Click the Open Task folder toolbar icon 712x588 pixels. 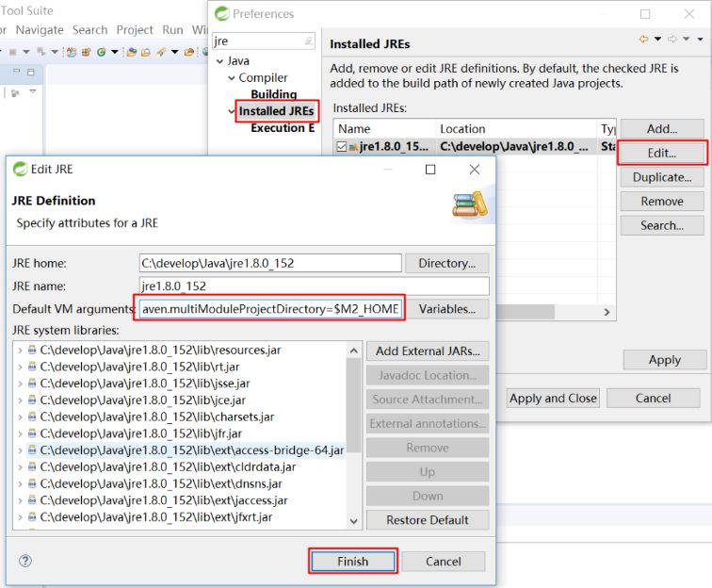pyautogui.click(x=146, y=52)
